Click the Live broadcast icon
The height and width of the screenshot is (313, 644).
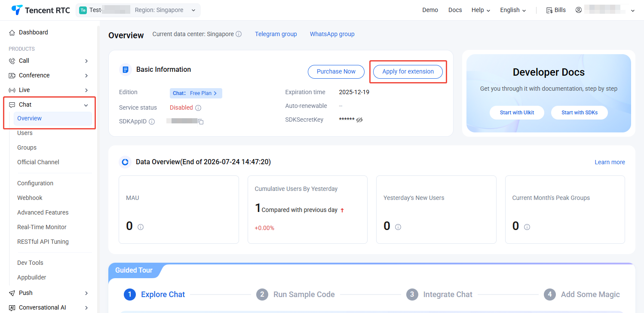click(x=12, y=90)
